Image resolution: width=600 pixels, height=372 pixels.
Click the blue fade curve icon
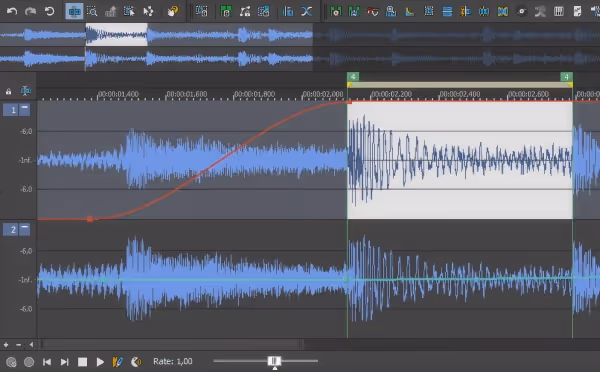410,11
